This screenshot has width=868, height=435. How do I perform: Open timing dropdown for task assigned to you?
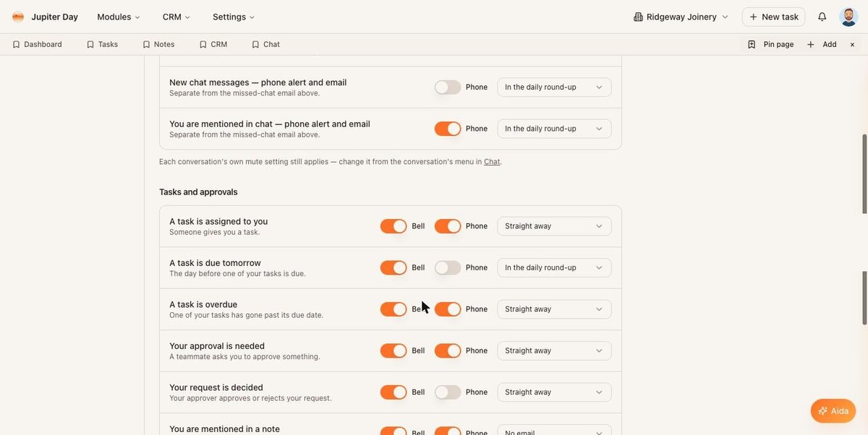(554, 226)
